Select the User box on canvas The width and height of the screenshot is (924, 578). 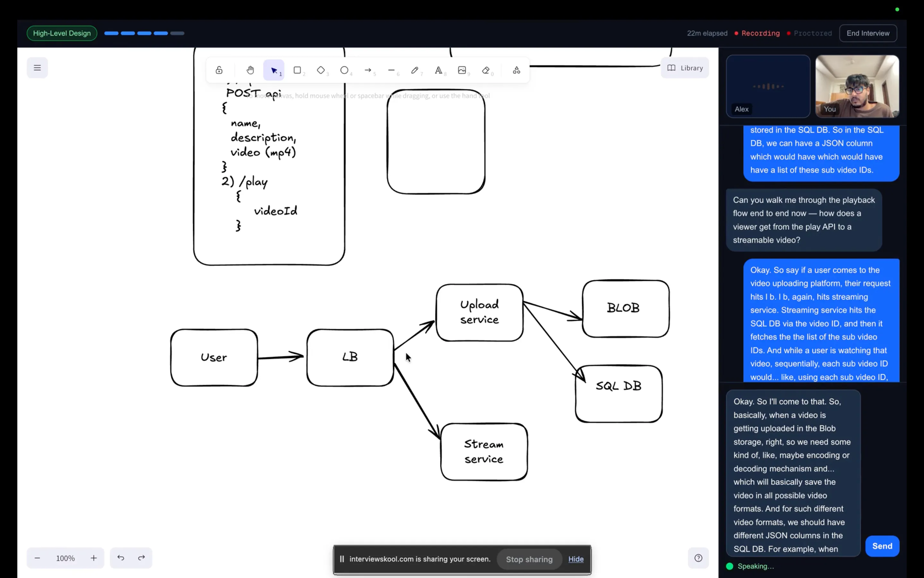(x=214, y=357)
